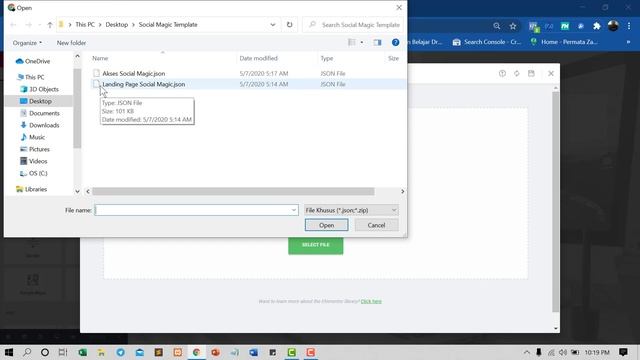Change the file list view icon

pos(352,42)
